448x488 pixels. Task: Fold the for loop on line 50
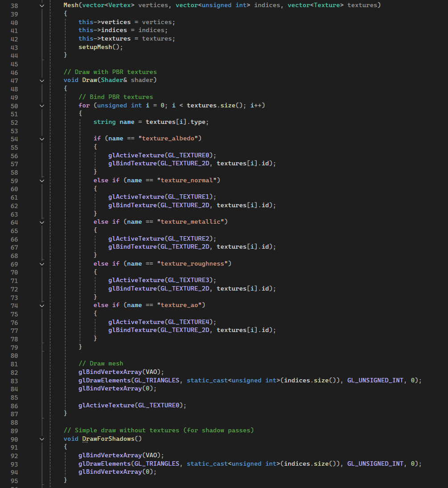click(x=42, y=106)
